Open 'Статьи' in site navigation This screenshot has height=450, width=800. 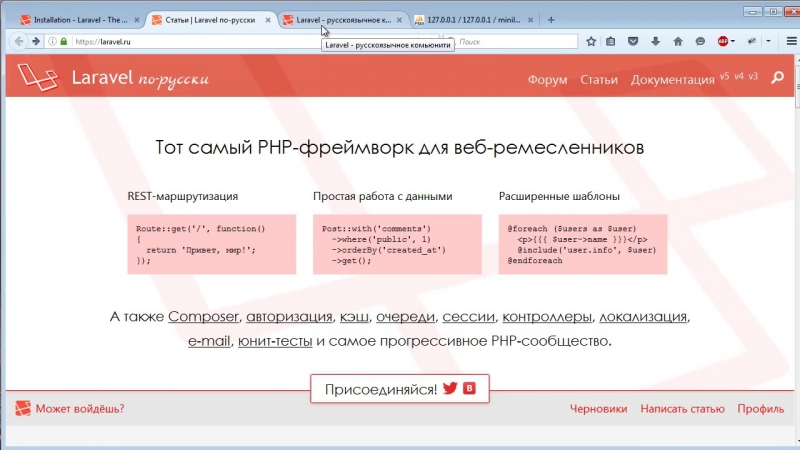598,80
